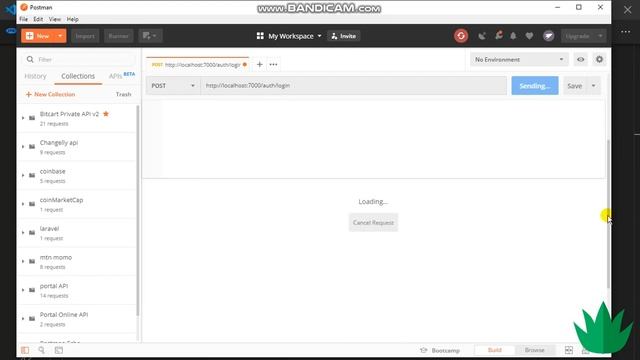The image size is (640, 360).
Task: Open the wrench settings icon
Action: pyautogui.click(x=498, y=36)
